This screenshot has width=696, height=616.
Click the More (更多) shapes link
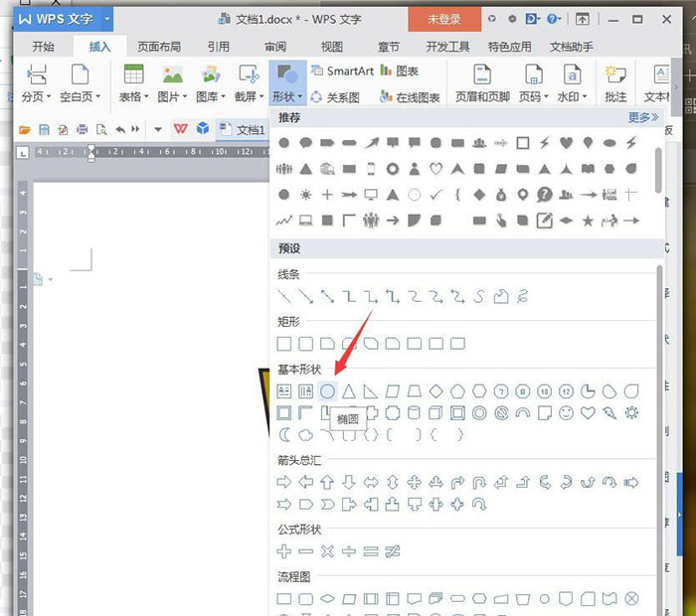pos(643,117)
